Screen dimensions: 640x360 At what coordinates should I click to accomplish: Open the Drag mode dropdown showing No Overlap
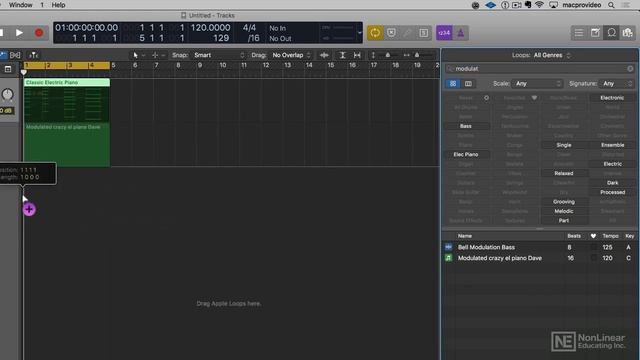click(x=291, y=55)
